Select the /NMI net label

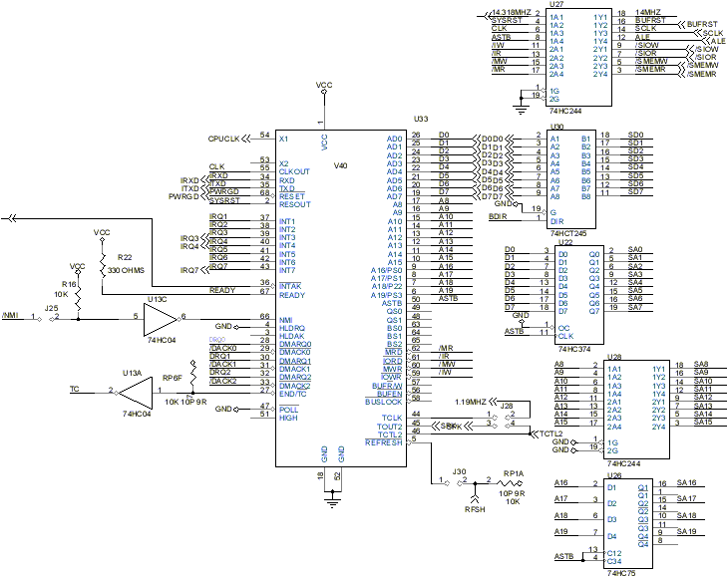(x=10, y=316)
